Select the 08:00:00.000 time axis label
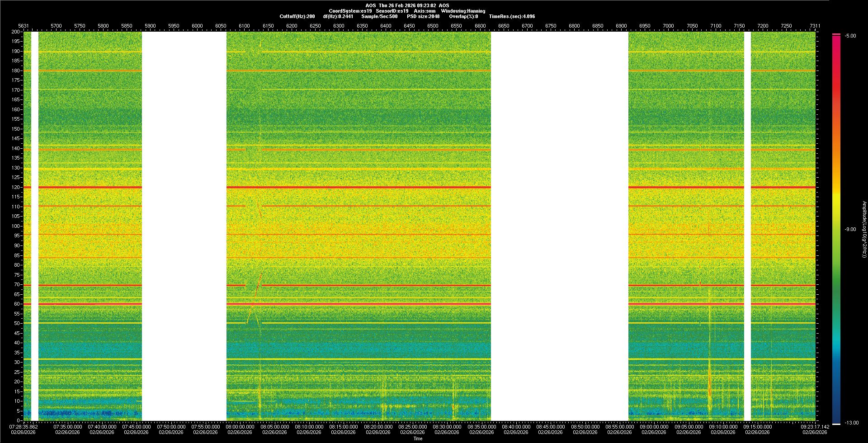Viewport: 868px width, 443px height. pyautogui.click(x=240, y=426)
